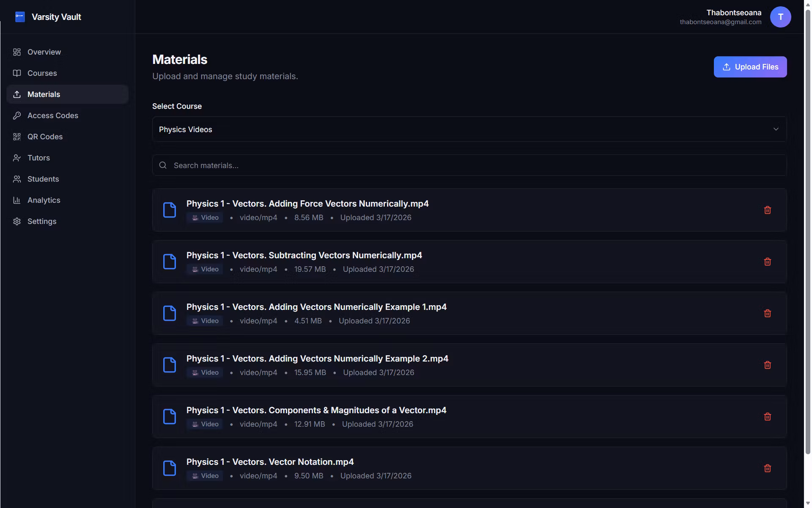Open Components & Magnitudes of a Vector.mp4 title
The height and width of the screenshot is (508, 812).
point(316,410)
